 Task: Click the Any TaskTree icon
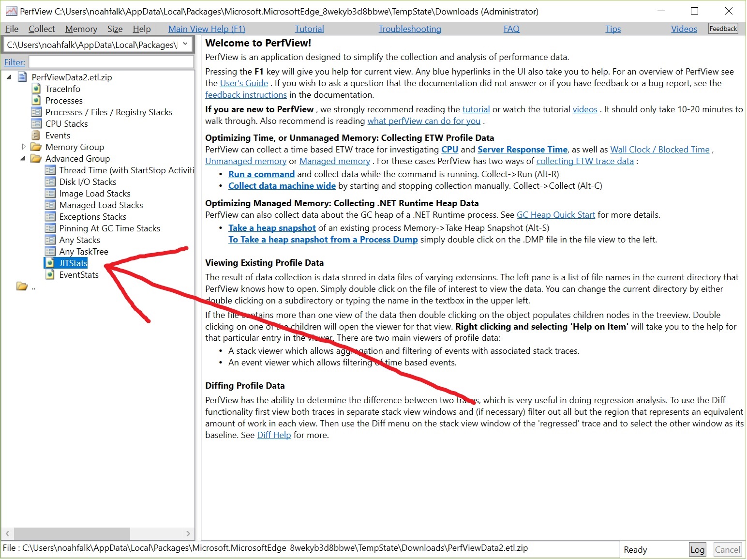point(50,251)
